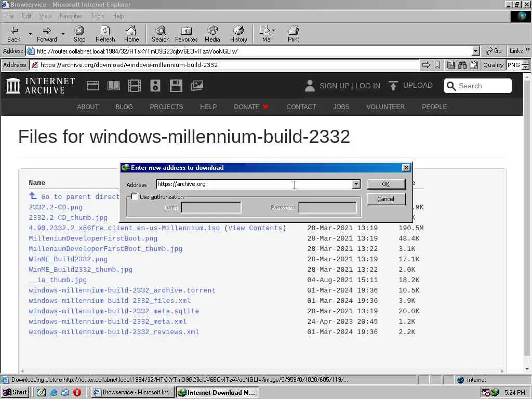Click SIGN UP link
Image resolution: width=532 pixels, height=399 pixels.
(x=334, y=86)
